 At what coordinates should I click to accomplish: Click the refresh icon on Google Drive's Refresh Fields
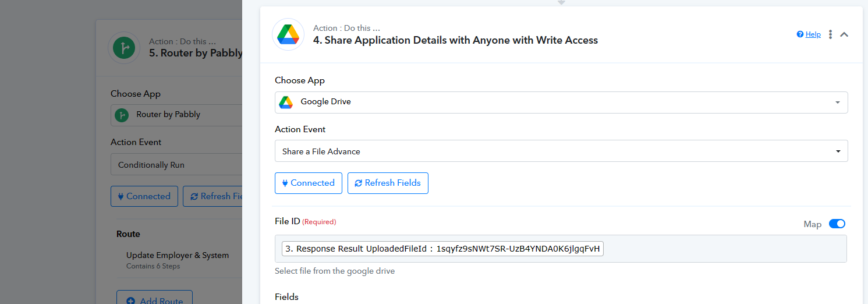358,183
